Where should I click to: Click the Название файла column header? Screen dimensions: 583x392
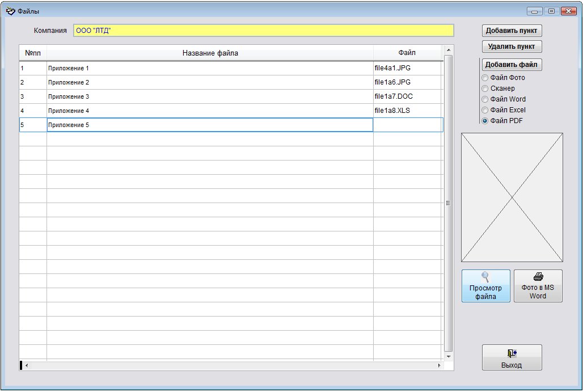[x=210, y=53]
